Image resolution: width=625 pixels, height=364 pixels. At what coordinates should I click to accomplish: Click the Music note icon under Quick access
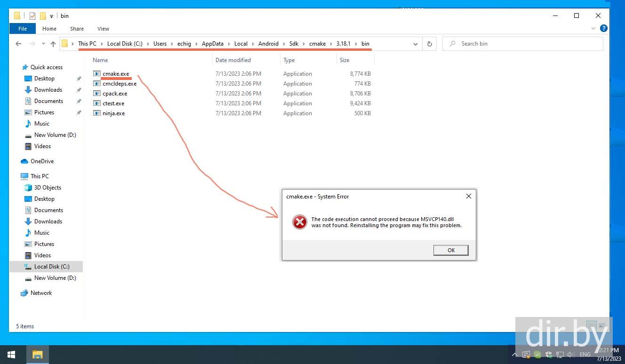[28, 124]
